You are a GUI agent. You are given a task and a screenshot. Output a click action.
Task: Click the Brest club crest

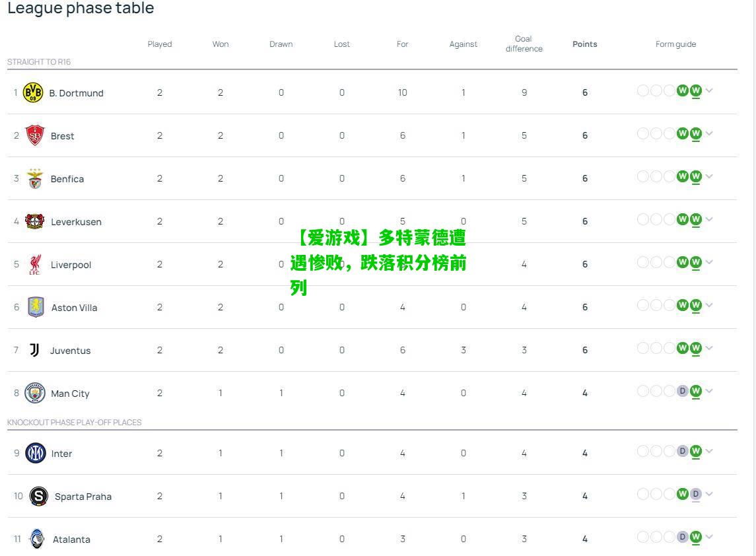click(35, 135)
